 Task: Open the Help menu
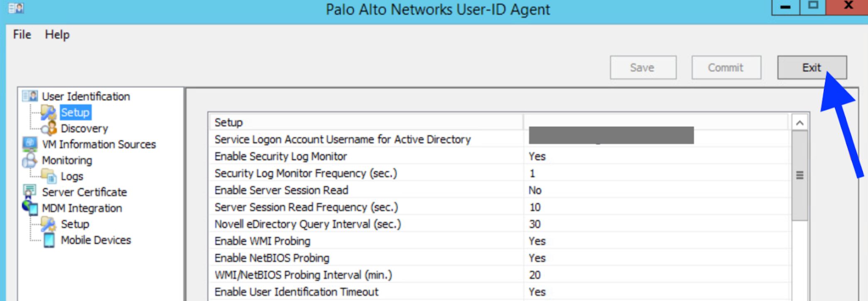tap(57, 34)
